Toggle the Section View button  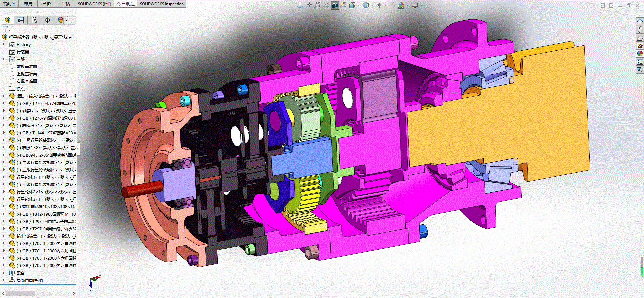[x=335, y=5]
